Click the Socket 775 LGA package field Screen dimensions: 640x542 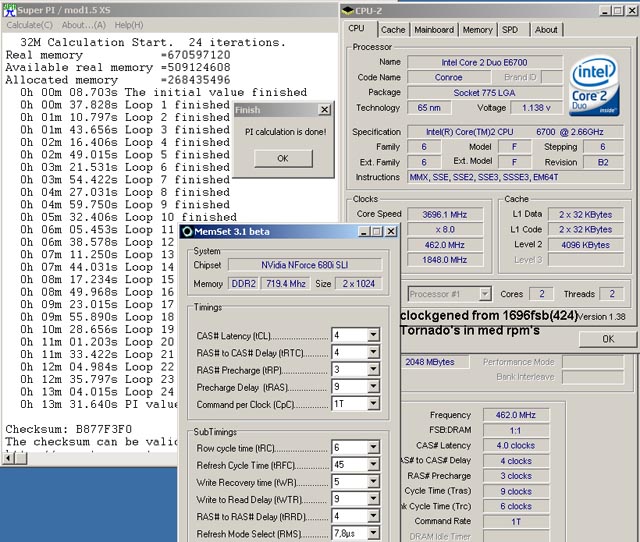(484, 93)
